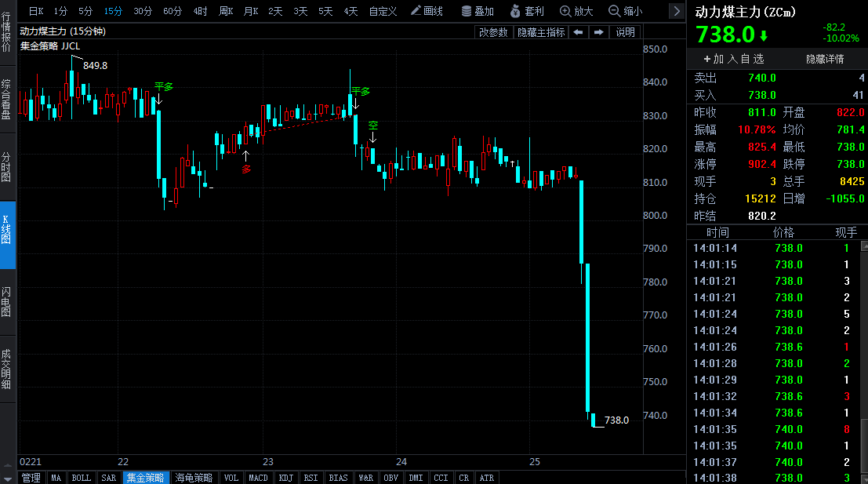Select the 60分 period tab

[x=173, y=11]
